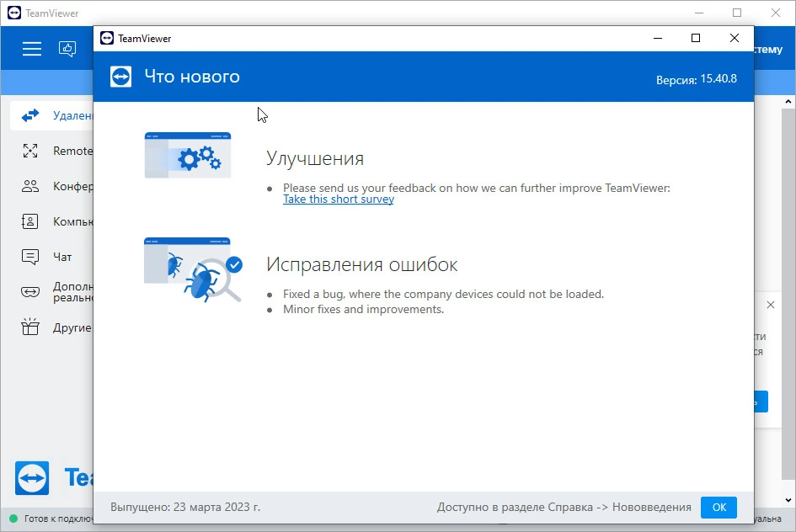The image size is (796, 532).
Task: Click the green ready status indicator dot
Action: [13, 519]
